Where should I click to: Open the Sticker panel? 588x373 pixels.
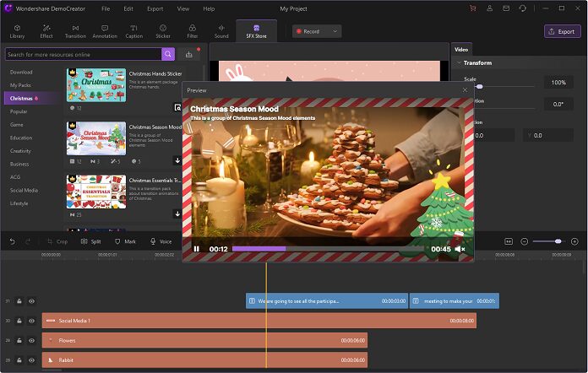coord(163,31)
